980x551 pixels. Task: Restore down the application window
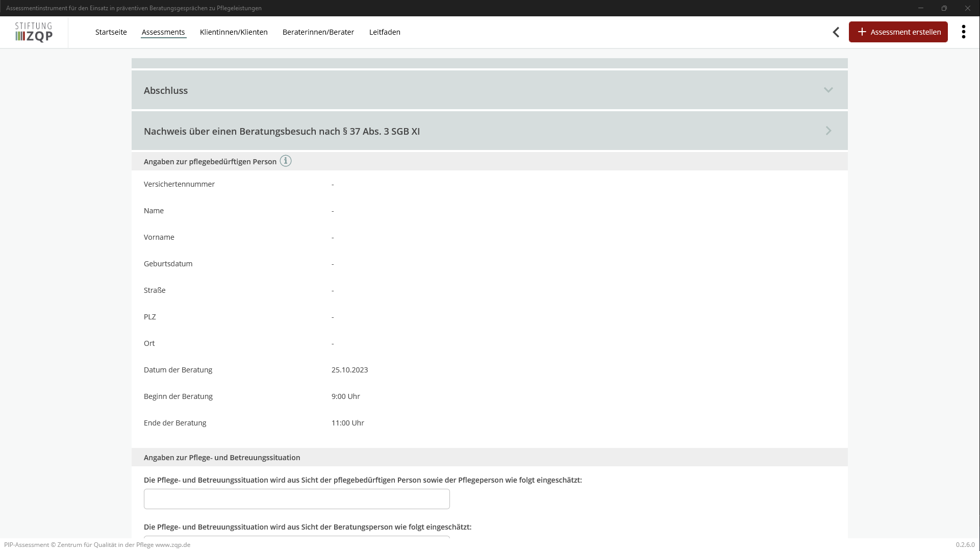[x=944, y=8]
